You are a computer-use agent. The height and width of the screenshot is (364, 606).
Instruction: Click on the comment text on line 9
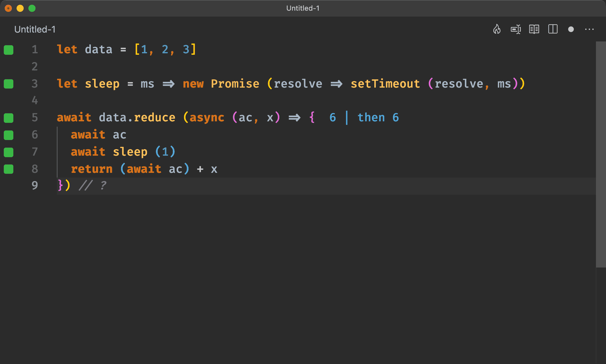[x=89, y=185]
